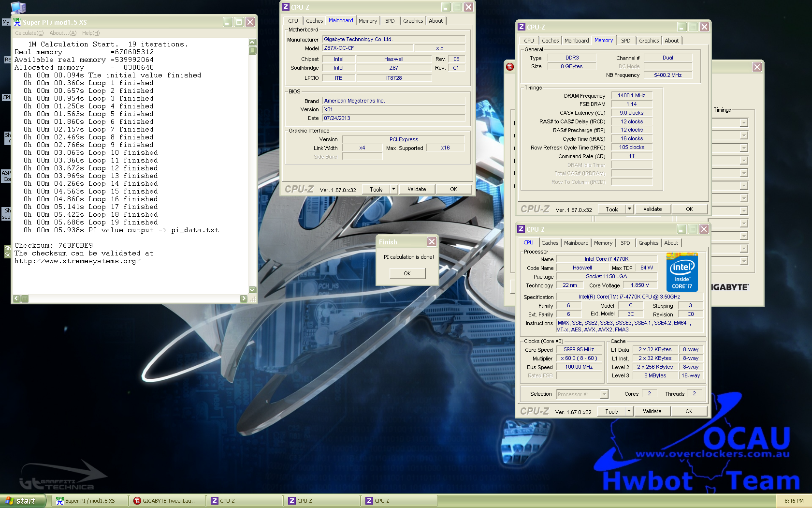Open the Windows Start menu
Viewport: 812px width, 508px height.
tap(23, 501)
